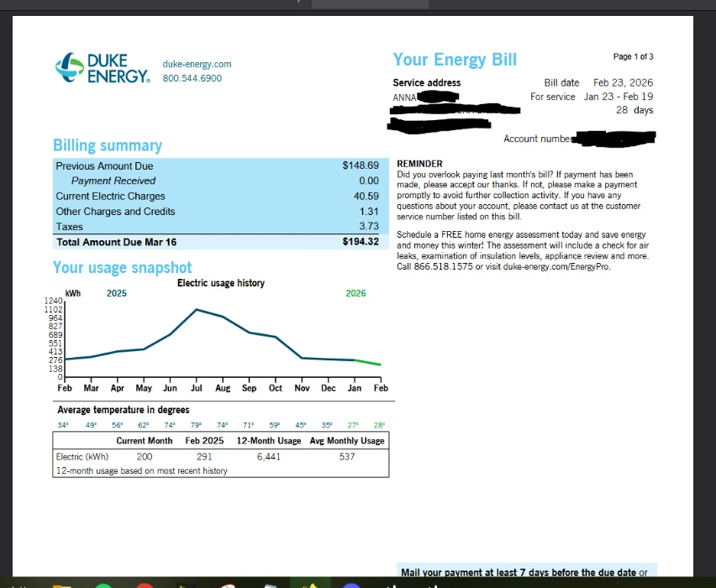Select the Total Amount Due $194.32 value

(361, 242)
